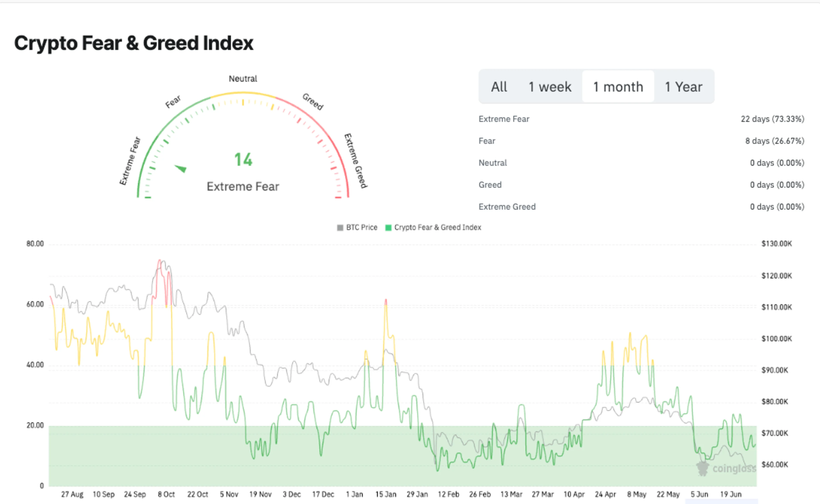
Task: Switch to the 1 Year tab
Action: click(684, 87)
